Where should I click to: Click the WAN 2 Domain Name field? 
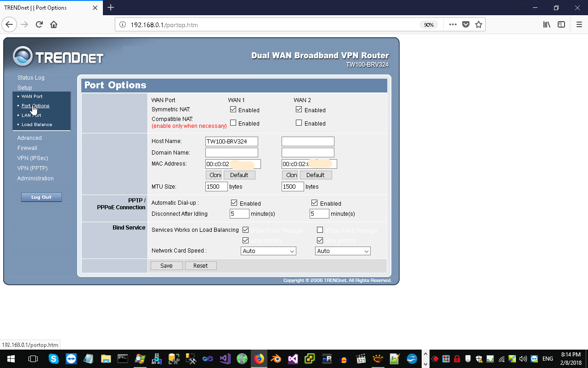click(x=308, y=152)
